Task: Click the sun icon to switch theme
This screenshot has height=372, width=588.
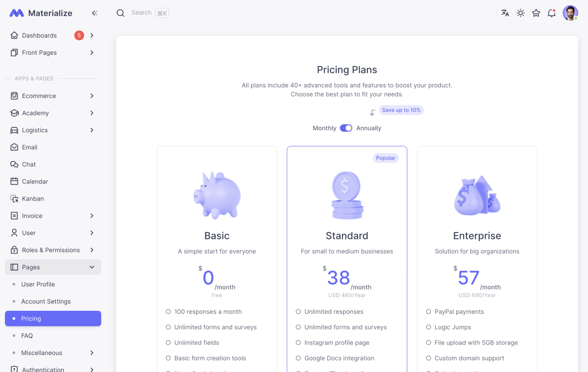Action: pyautogui.click(x=520, y=13)
